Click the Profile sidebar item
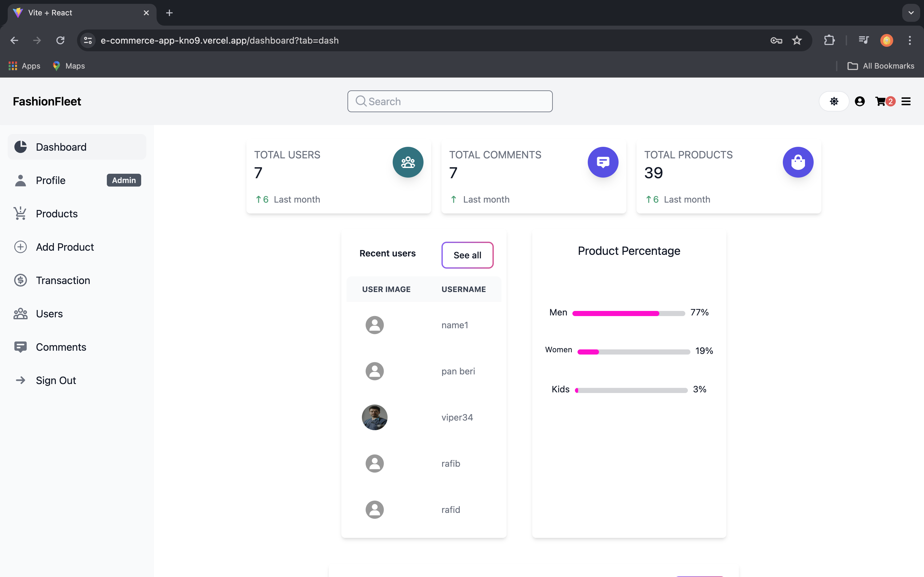924x577 pixels. pyautogui.click(x=50, y=180)
